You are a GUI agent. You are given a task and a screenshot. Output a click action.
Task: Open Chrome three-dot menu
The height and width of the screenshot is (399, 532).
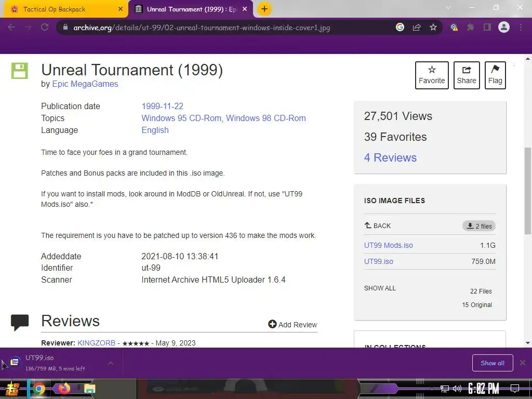[x=521, y=27]
